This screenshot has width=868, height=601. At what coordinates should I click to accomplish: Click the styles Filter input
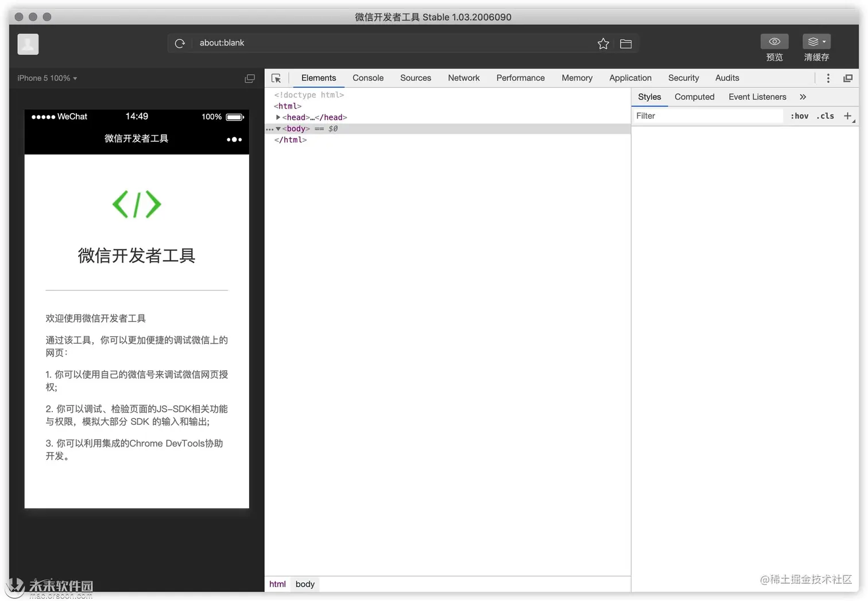tap(707, 116)
